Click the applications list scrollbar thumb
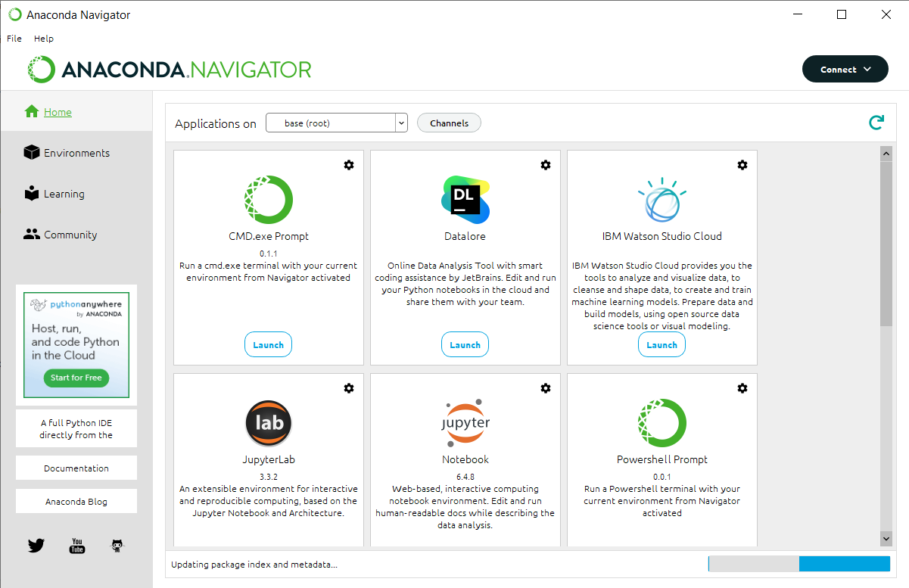Screen dimensions: 909x588 [886, 243]
